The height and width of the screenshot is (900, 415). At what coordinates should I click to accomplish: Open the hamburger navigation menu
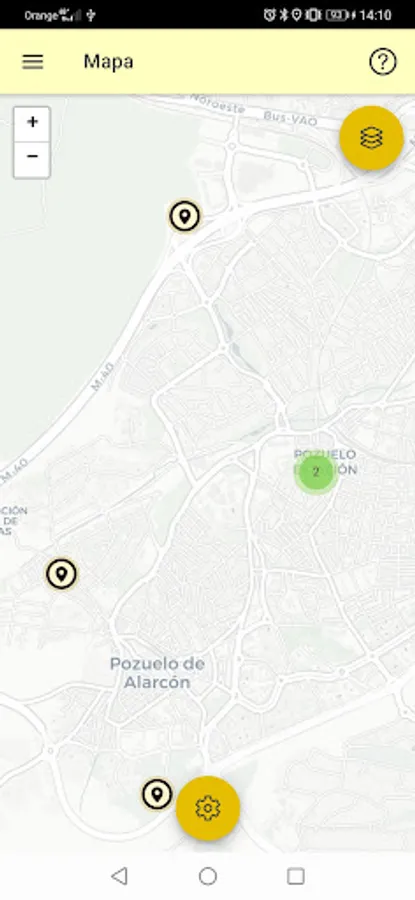(x=33, y=61)
